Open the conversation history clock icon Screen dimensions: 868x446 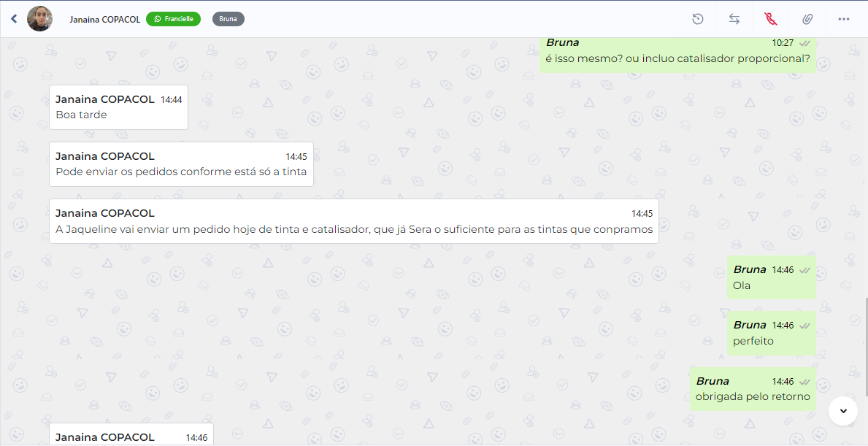[x=697, y=19]
